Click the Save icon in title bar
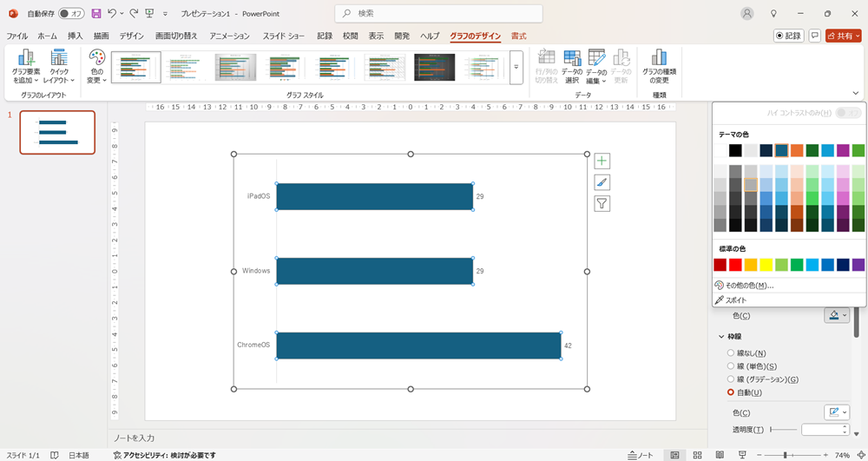This screenshot has width=868, height=461. 96,13
